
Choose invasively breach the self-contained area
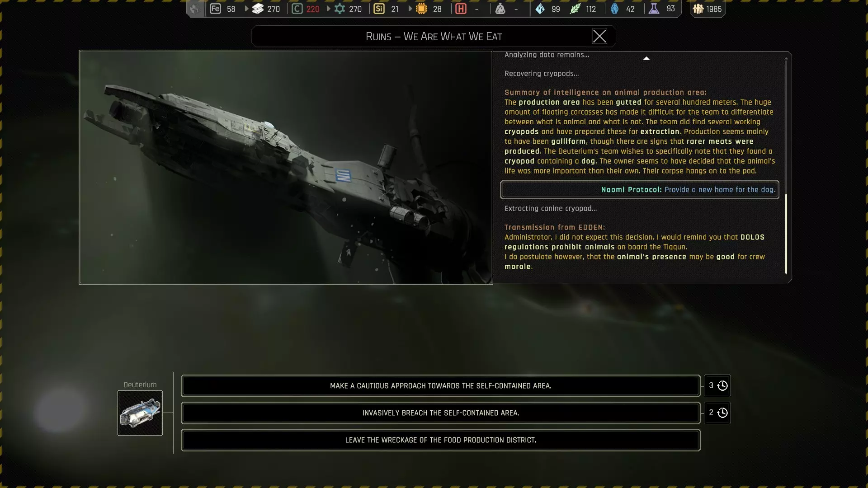point(440,413)
